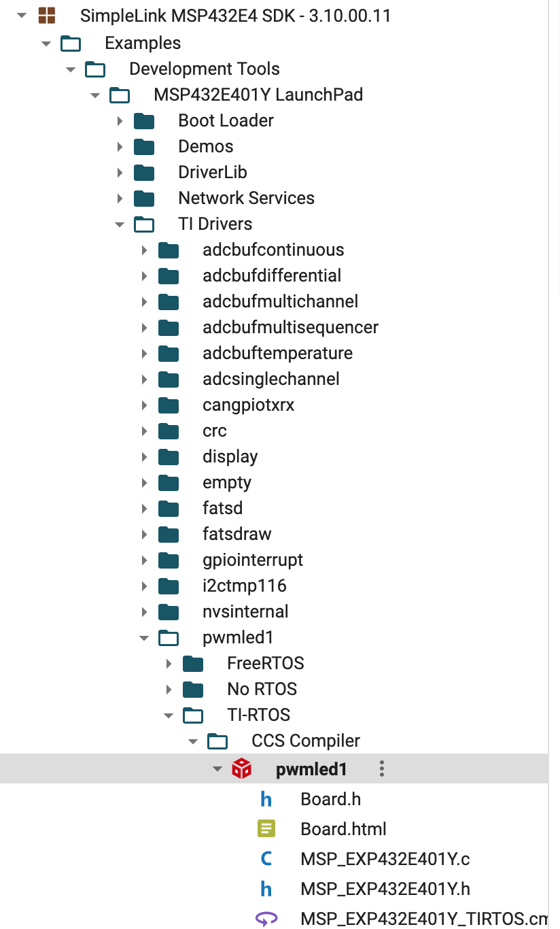Click the red pwmled1 project icon
This screenshot has width=560, height=929.
[x=242, y=769]
